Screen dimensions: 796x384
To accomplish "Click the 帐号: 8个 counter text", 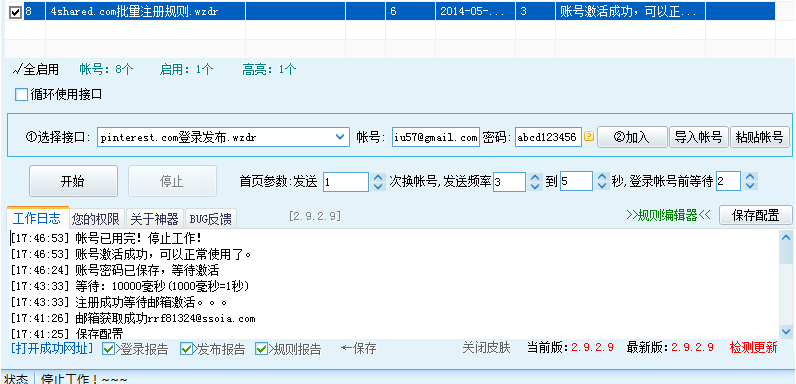I will 106,70.
